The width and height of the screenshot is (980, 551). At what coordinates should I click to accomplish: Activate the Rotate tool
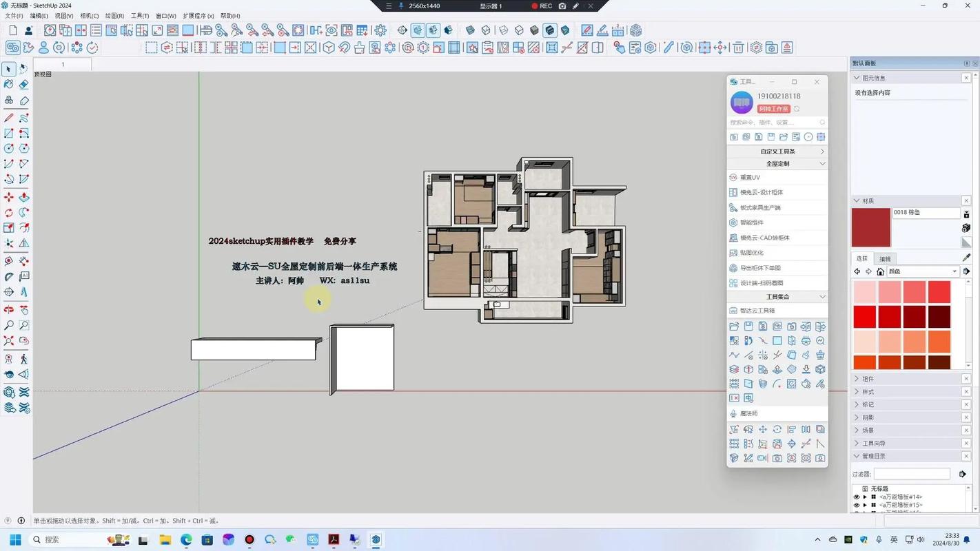[9, 213]
